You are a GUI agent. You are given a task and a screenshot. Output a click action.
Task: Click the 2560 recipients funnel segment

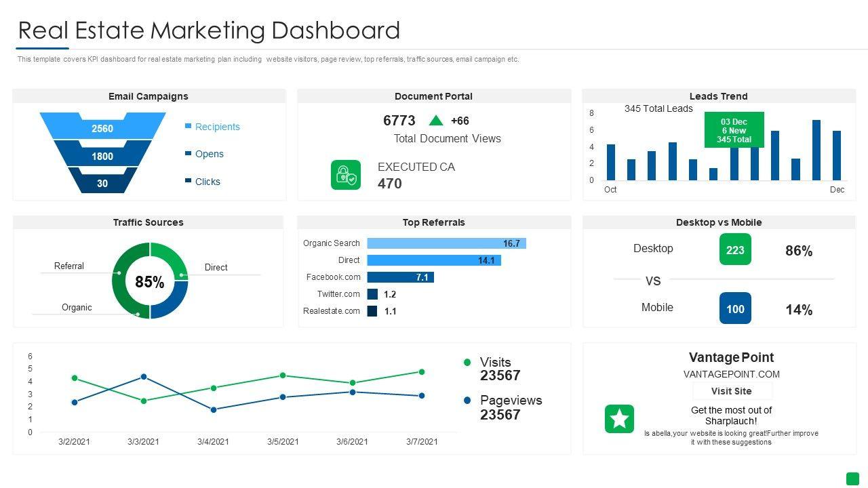tap(102, 126)
